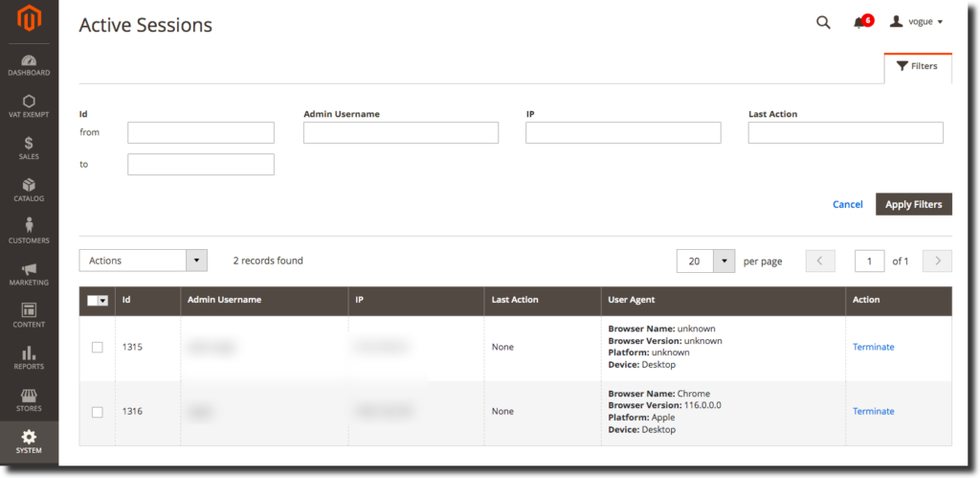Click the Admin Username filter field
The height and width of the screenshot is (478, 980).
[x=401, y=132]
